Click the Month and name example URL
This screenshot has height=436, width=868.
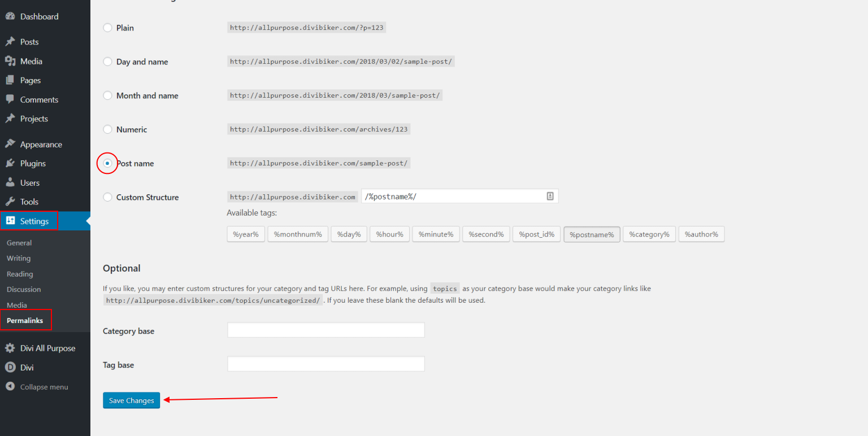[335, 95]
